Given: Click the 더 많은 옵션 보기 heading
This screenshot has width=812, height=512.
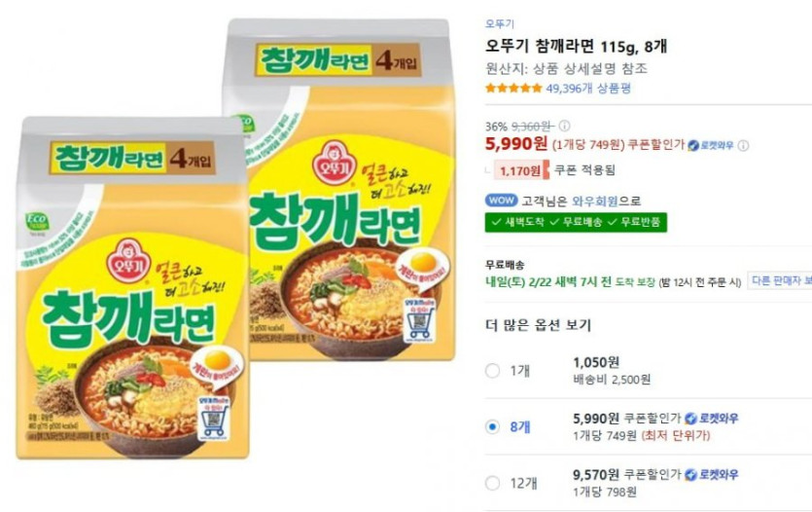Looking at the screenshot, I should click(x=538, y=325).
